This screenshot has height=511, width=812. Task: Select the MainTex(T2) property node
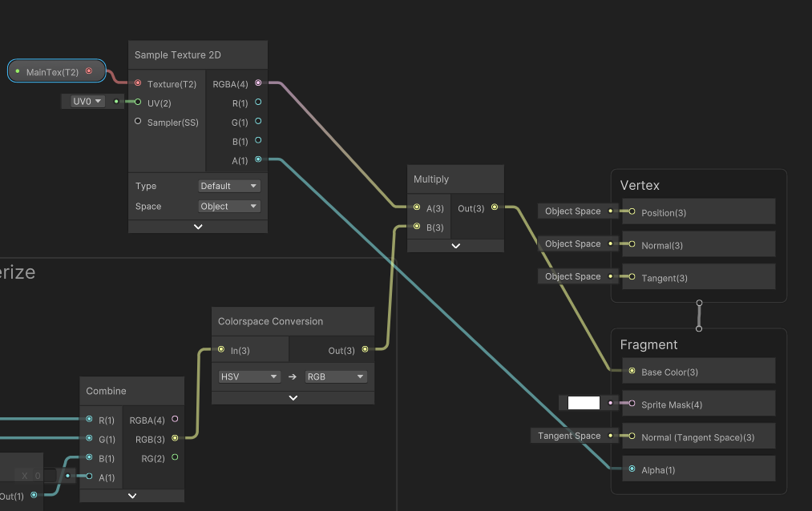point(56,71)
